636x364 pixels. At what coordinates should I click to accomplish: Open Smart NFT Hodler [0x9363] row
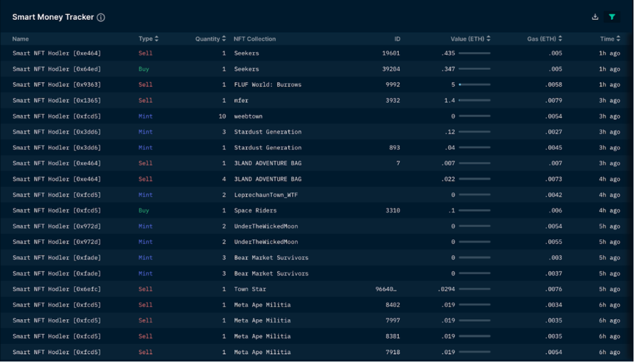316,85
